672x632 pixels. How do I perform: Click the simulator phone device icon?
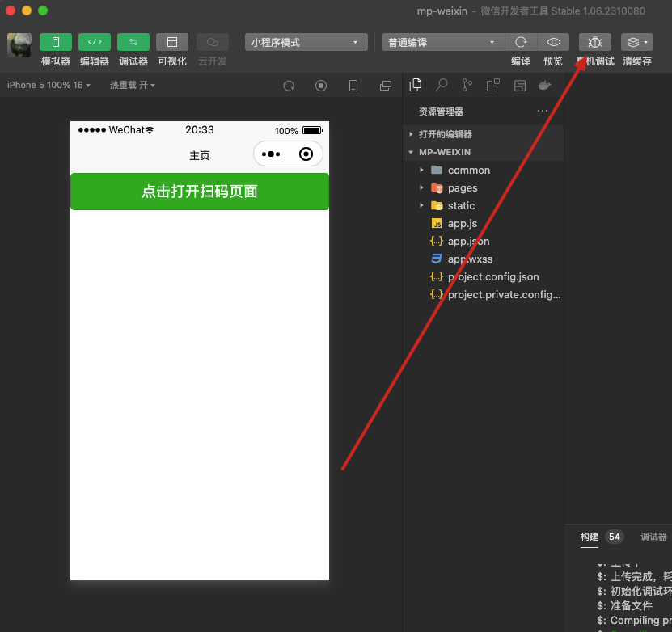click(353, 86)
